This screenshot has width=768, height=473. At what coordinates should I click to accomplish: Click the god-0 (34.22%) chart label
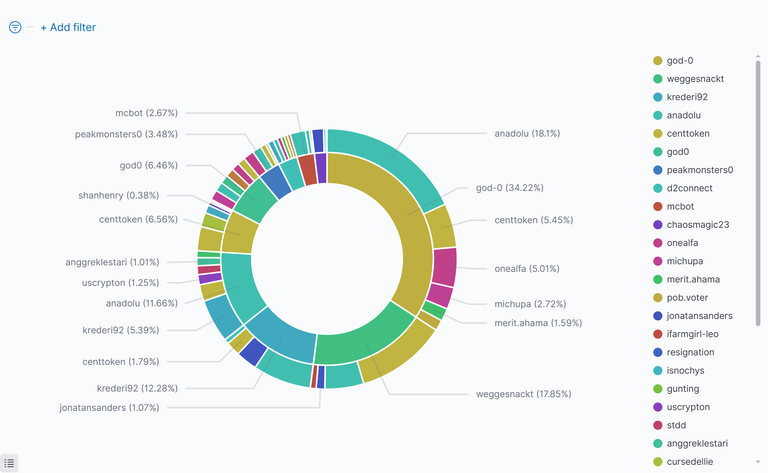coord(509,188)
